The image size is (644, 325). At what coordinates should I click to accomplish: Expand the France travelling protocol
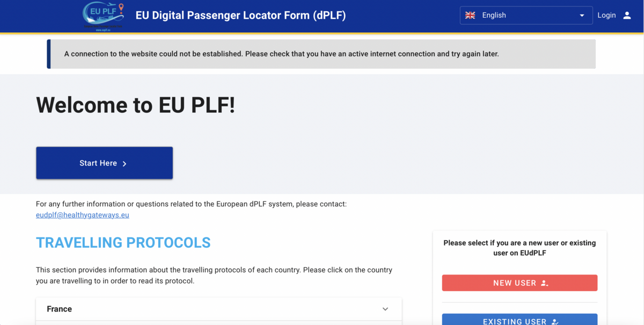(x=218, y=309)
